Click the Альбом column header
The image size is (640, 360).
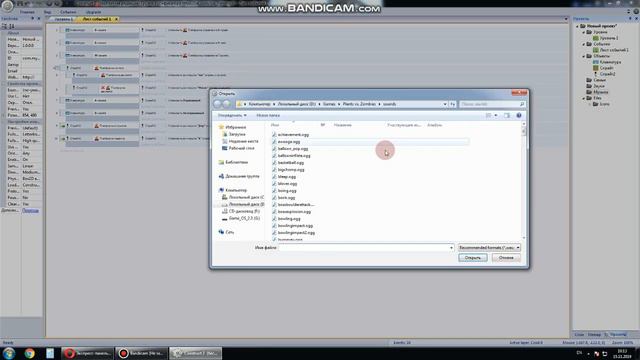(x=434, y=125)
